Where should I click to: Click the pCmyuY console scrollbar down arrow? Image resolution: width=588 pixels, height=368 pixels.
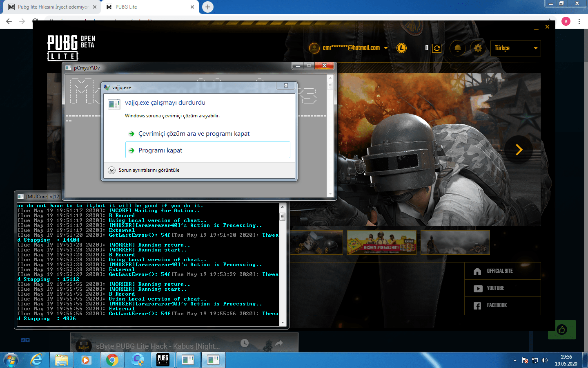coord(330,194)
